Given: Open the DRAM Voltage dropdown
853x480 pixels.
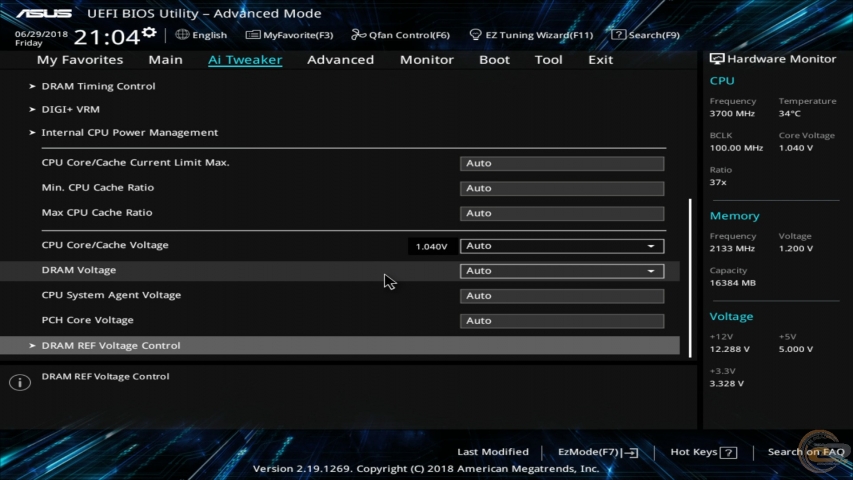Looking at the screenshot, I should tap(562, 271).
